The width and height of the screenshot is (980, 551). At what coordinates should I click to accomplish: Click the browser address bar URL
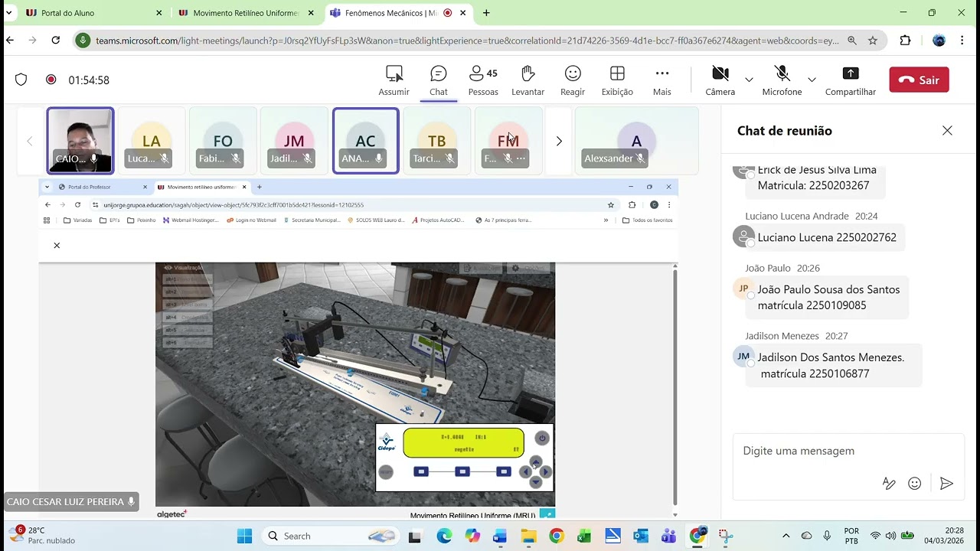click(467, 41)
